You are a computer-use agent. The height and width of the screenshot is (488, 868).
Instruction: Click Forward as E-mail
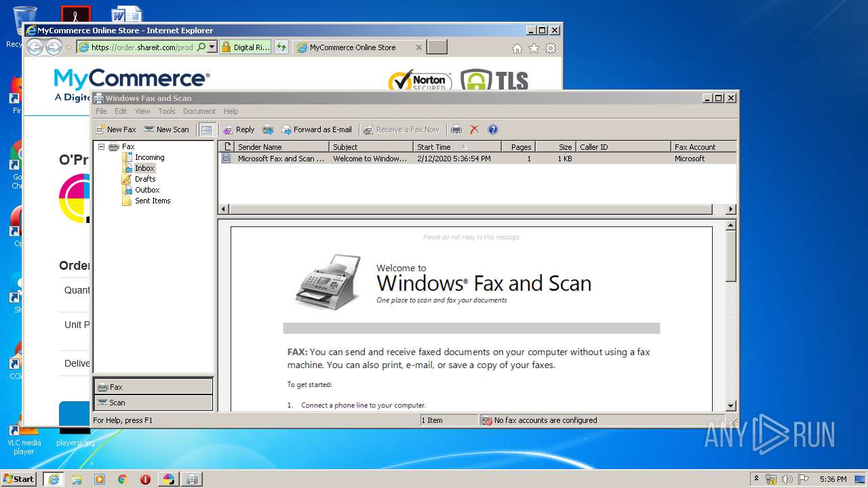pos(317,129)
